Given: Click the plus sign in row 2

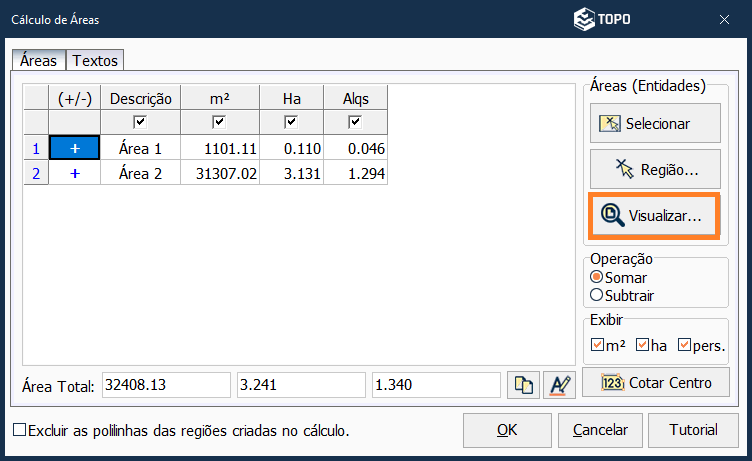Looking at the screenshot, I should click(x=74, y=173).
